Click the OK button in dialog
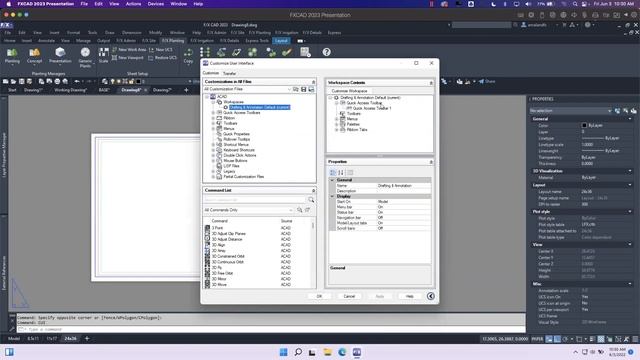 (319, 296)
